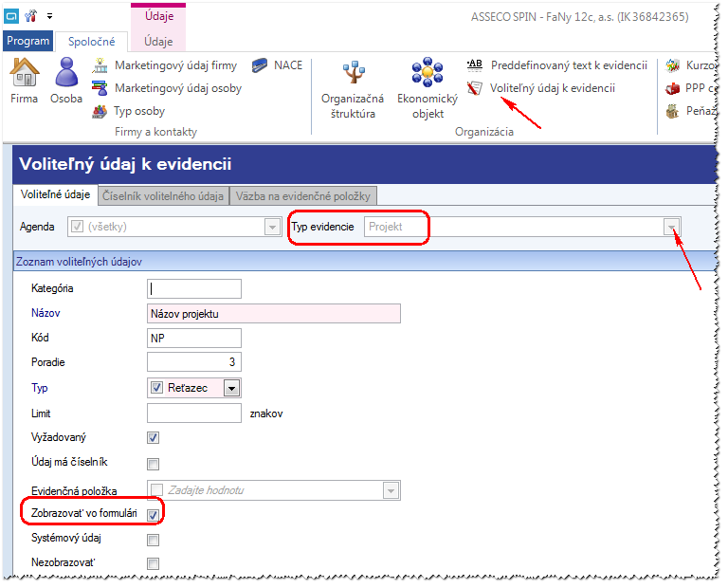
Task: Open Ekonomický objekt icon
Action: (428, 72)
